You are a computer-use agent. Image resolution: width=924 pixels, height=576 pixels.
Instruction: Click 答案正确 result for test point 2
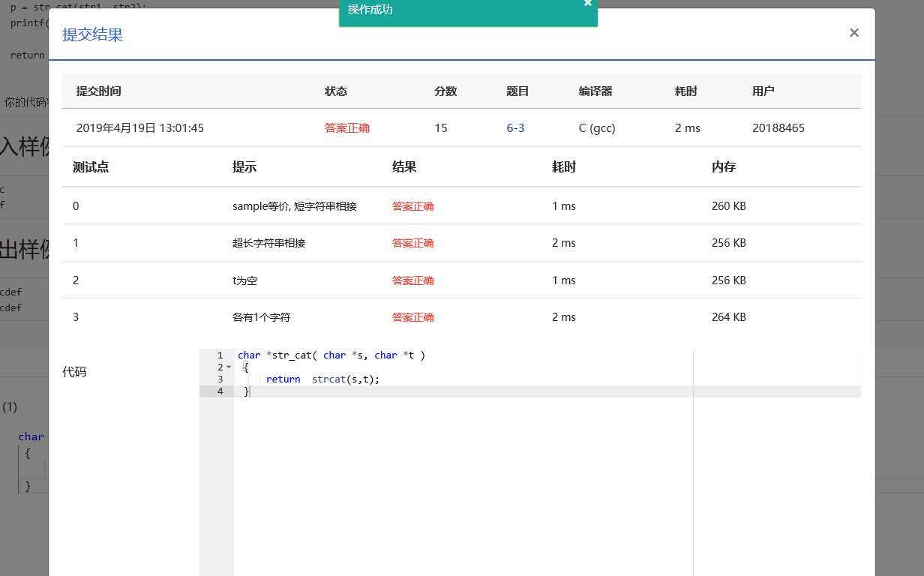[413, 280]
